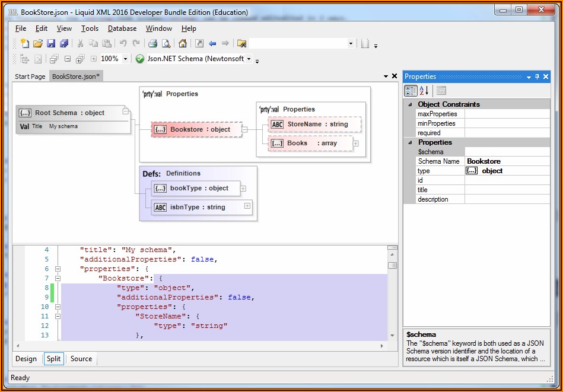Click the maxProperties value field
This screenshot has height=392, width=563.
tap(508, 114)
